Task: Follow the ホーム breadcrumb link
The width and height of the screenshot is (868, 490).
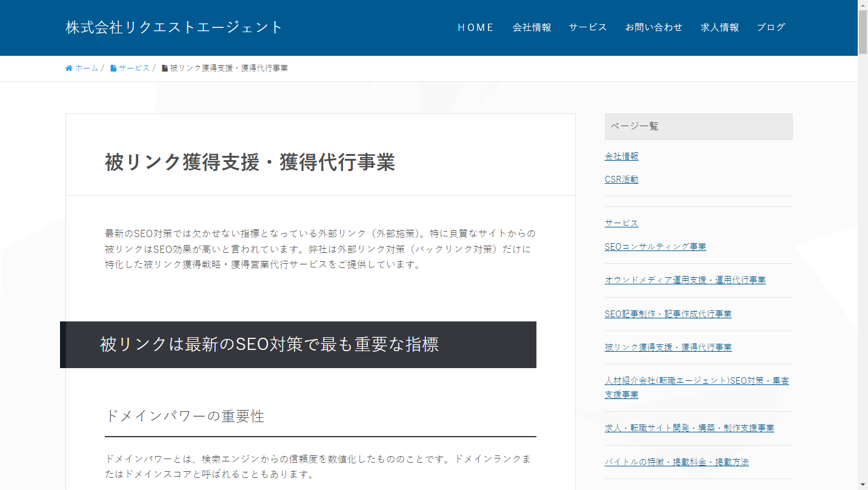Action: [86, 68]
